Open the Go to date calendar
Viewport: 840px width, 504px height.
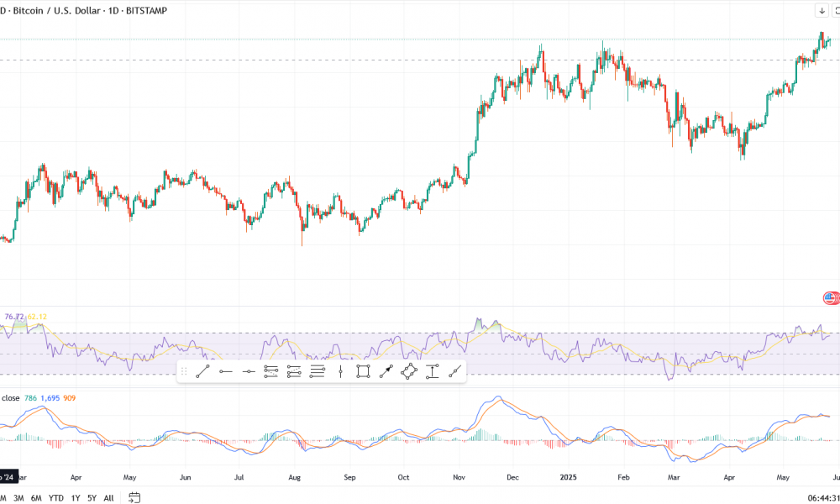(x=134, y=497)
